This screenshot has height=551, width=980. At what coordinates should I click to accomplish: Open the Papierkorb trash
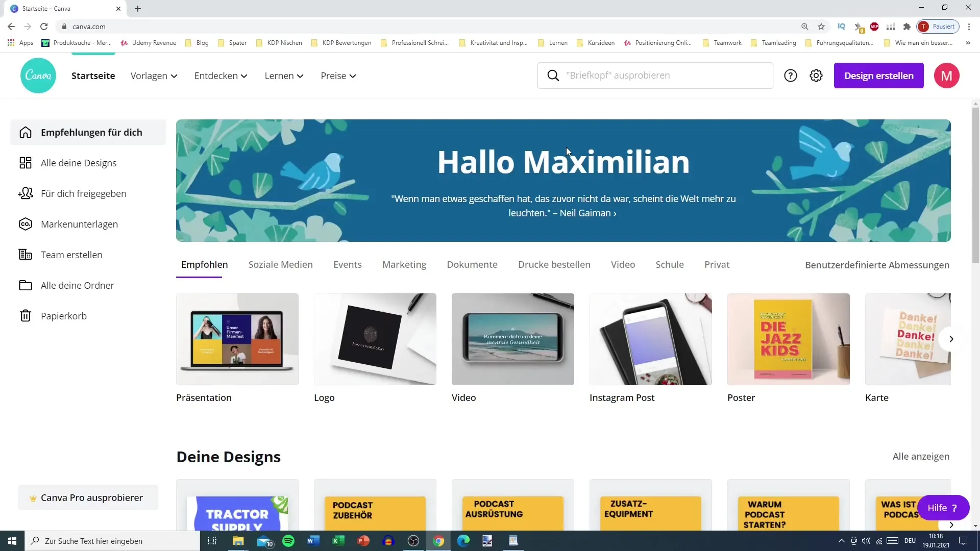point(88,316)
